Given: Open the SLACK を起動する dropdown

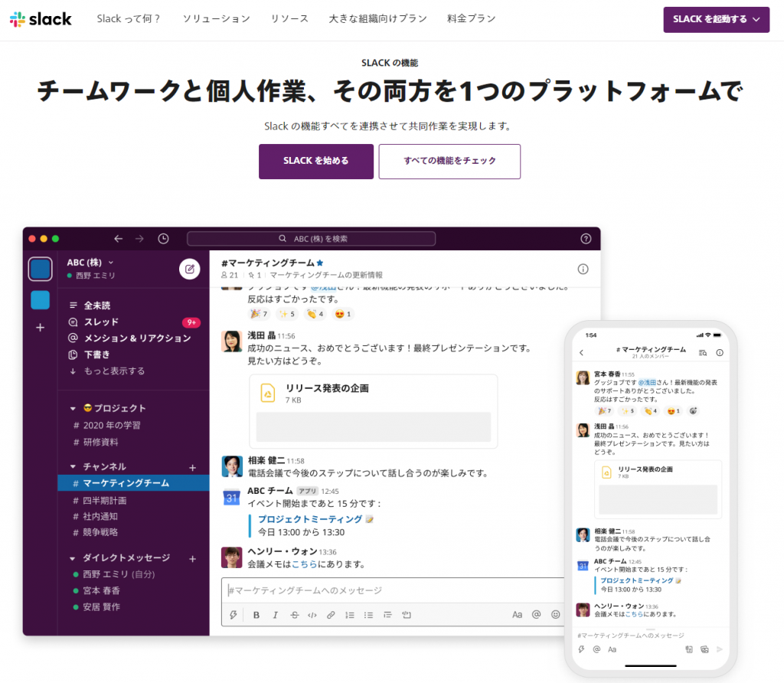Looking at the screenshot, I should [716, 19].
